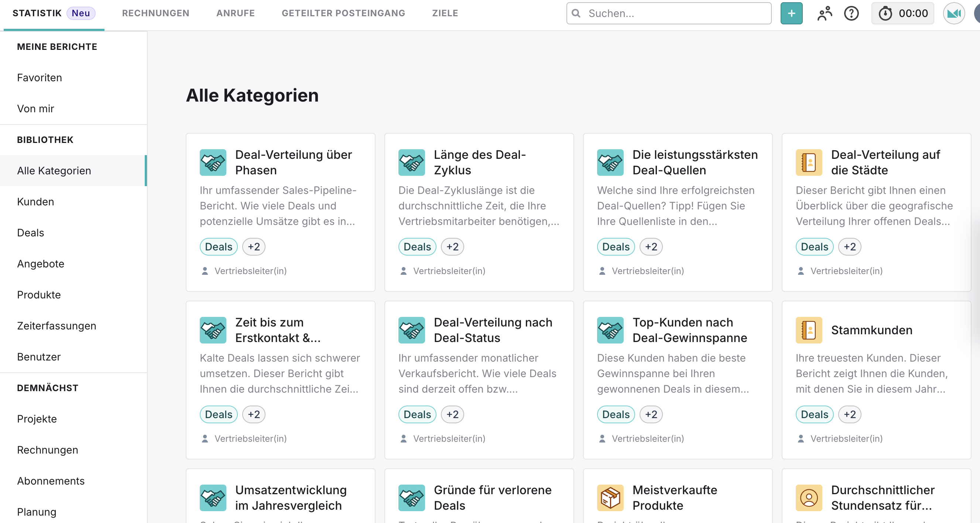Screen dimensions: 980x523
Task: Start the 00:00 time tracker
Action: 903,13
